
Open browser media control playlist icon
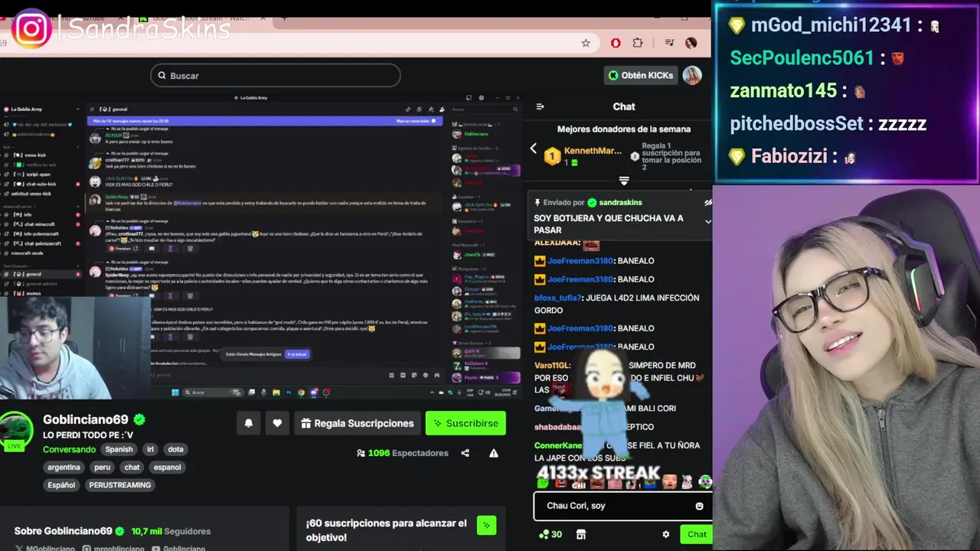pos(670,43)
